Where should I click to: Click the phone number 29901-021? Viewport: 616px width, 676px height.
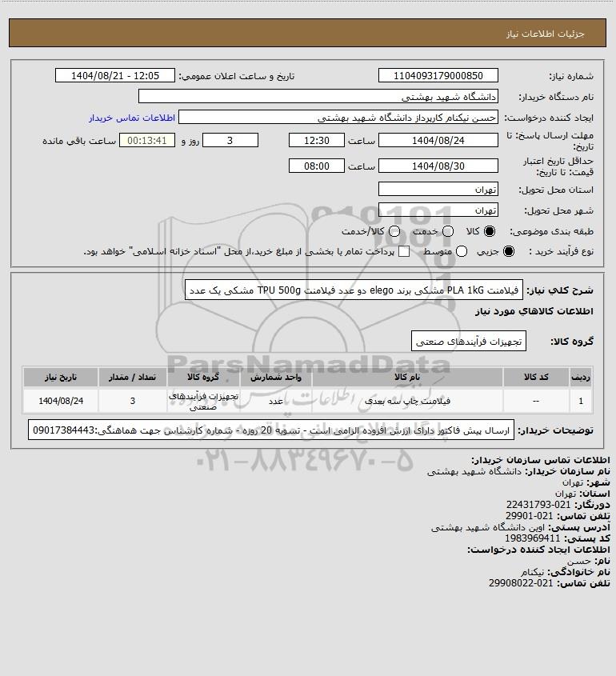point(530,516)
